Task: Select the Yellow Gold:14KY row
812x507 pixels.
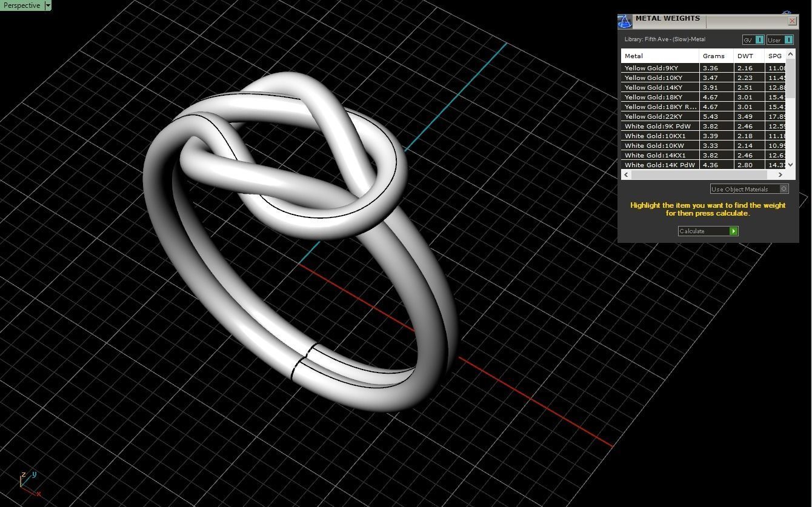Action: click(x=704, y=87)
